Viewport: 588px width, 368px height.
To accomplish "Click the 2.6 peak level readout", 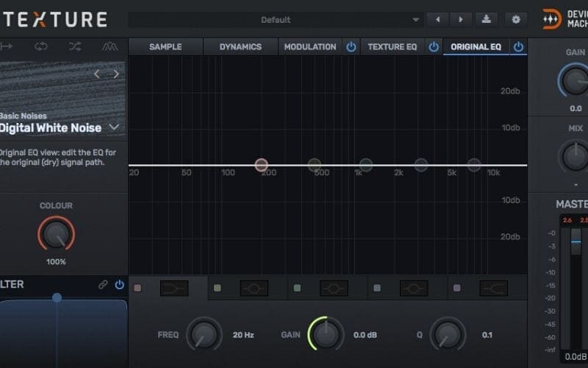I will click(x=567, y=220).
